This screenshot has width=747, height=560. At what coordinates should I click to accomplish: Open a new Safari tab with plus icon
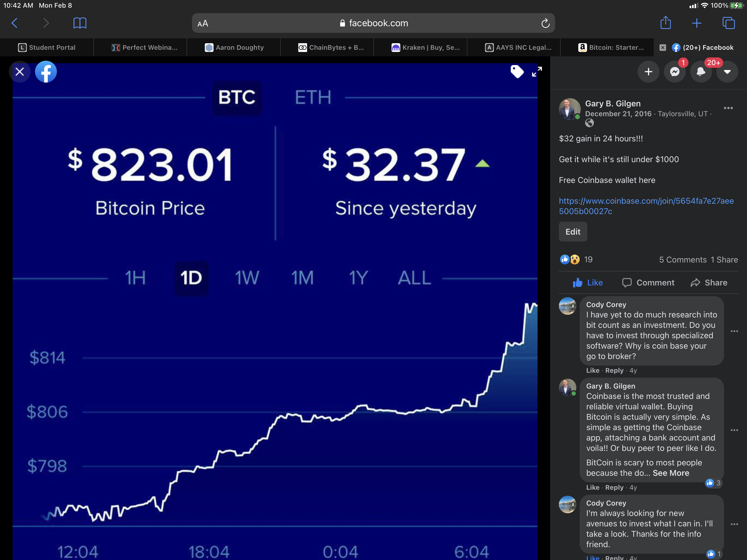pyautogui.click(x=697, y=23)
